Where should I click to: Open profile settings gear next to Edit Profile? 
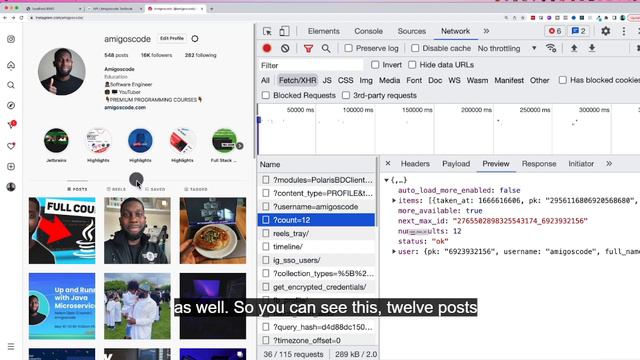(x=195, y=39)
